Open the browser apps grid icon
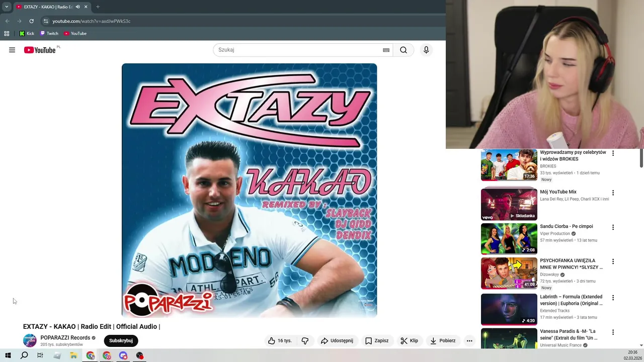 (7, 34)
